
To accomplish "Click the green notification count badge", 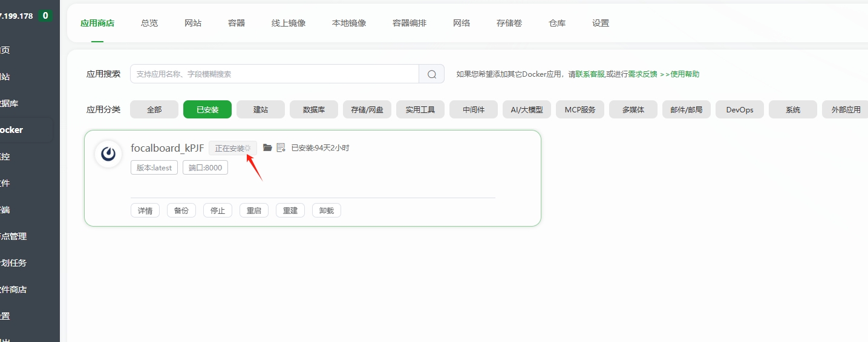I will tap(45, 16).
